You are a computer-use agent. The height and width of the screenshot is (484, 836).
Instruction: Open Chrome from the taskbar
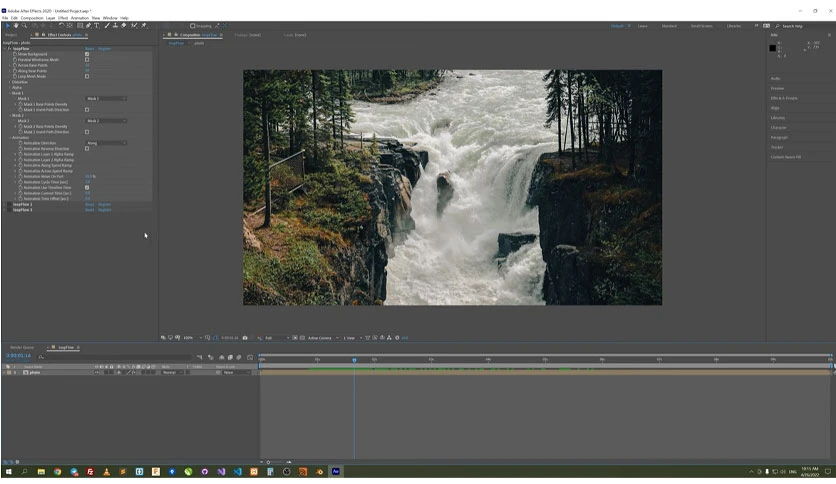pyautogui.click(x=58, y=472)
